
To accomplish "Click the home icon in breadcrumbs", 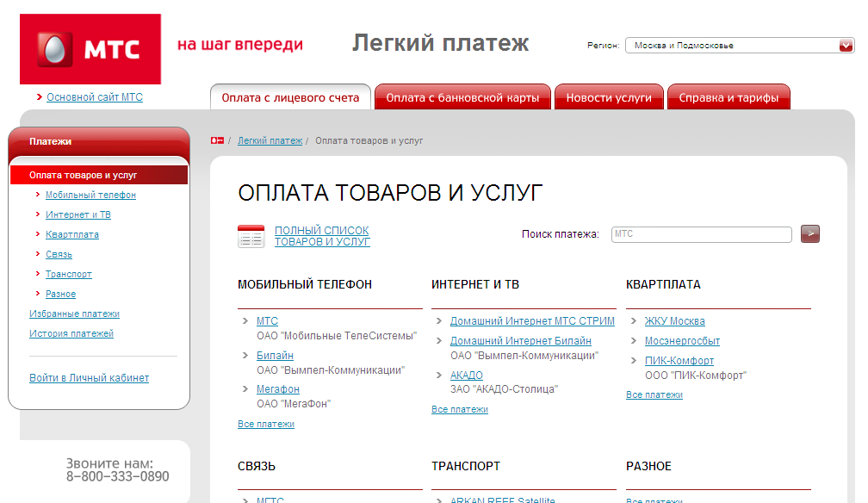I will [217, 140].
